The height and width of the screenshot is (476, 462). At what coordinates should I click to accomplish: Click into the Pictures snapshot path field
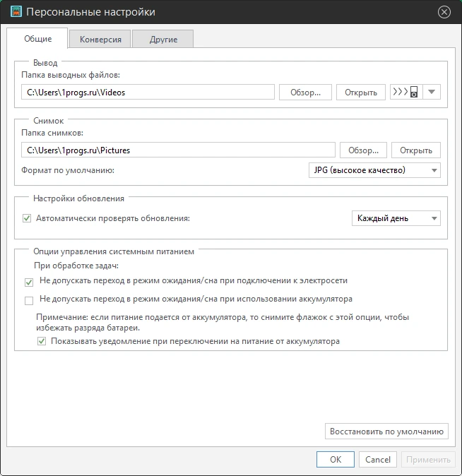point(178,150)
